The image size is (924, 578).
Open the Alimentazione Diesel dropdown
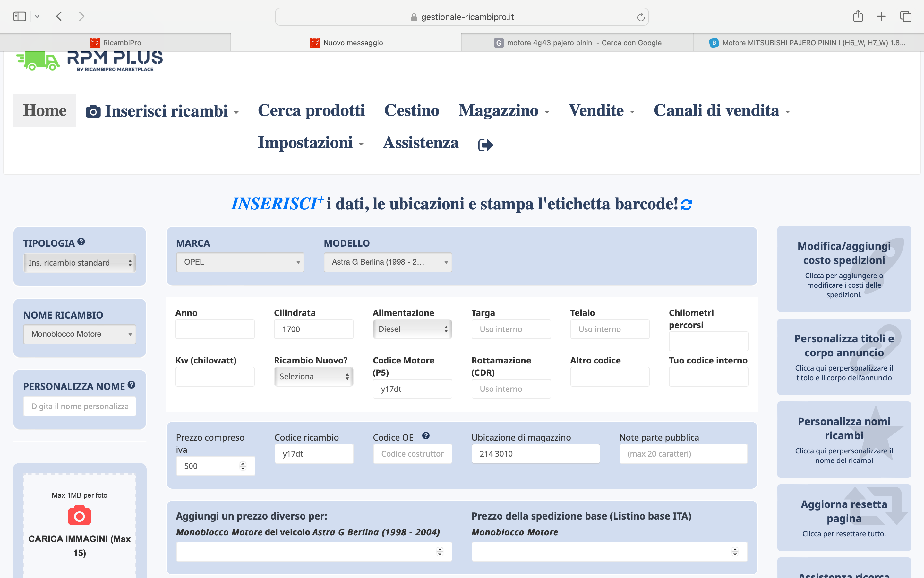point(412,329)
